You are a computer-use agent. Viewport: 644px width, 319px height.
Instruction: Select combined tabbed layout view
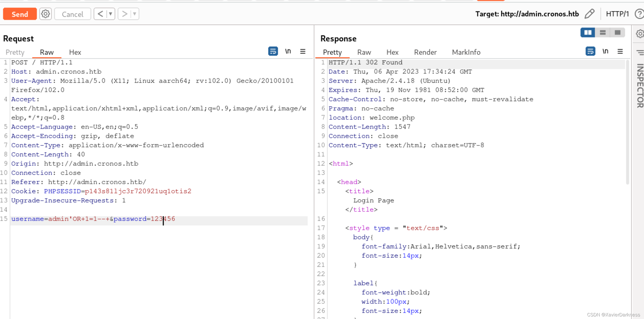[618, 32]
